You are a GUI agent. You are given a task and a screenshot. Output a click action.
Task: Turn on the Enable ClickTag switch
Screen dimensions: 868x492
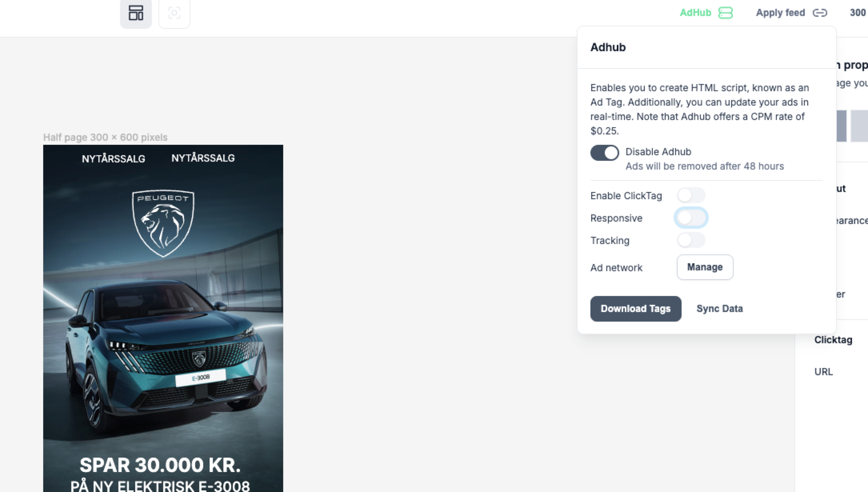[691, 196]
